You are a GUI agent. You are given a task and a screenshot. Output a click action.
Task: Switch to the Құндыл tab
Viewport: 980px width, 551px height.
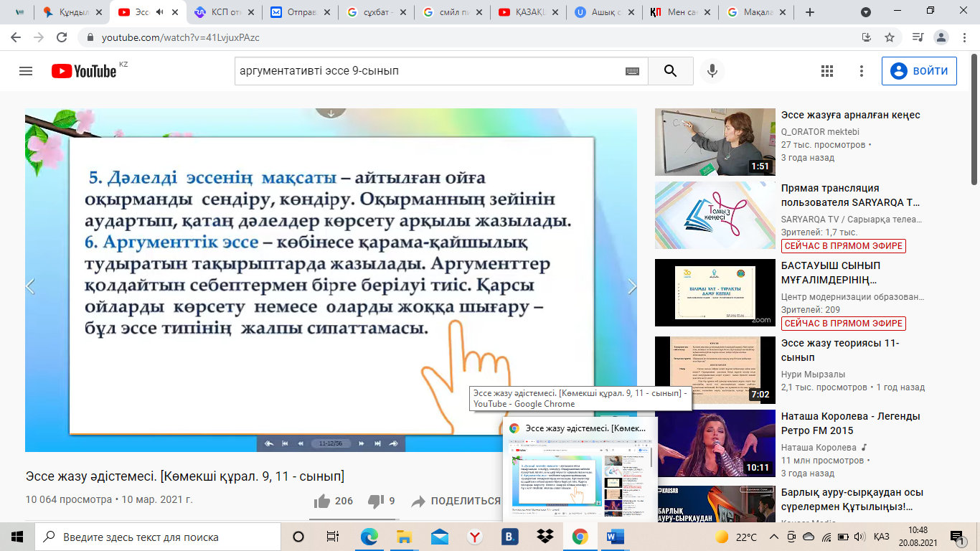pyautogui.click(x=73, y=12)
